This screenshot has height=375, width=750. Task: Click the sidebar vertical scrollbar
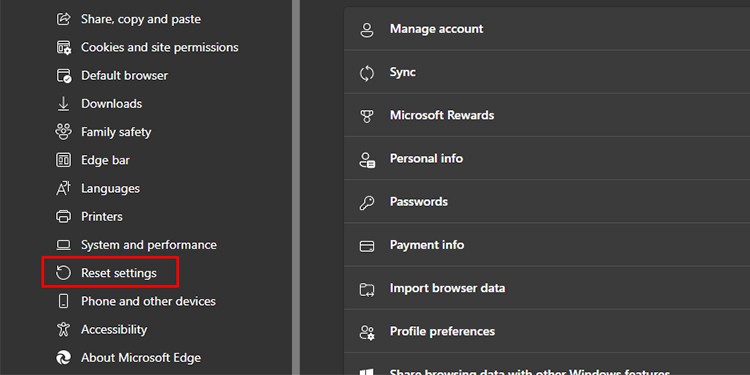pos(296,188)
